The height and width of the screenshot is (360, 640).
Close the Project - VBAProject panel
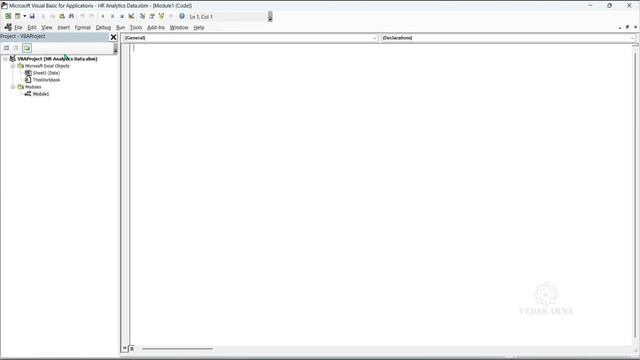pos(113,37)
